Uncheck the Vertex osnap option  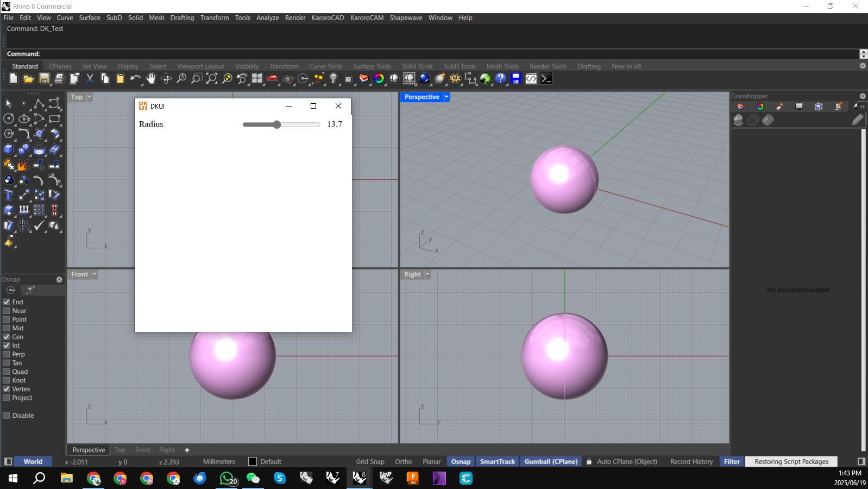click(7, 389)
